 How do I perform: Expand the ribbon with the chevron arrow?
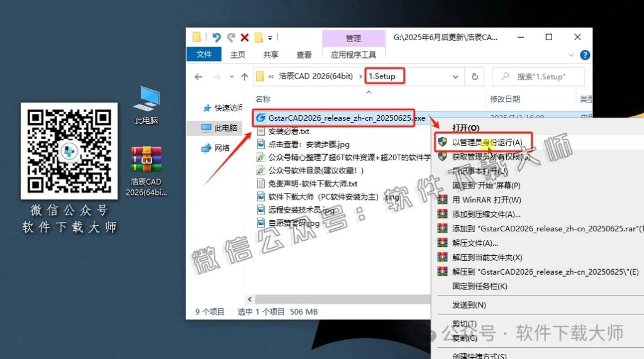pyautogui.click(x=571, y=55)
